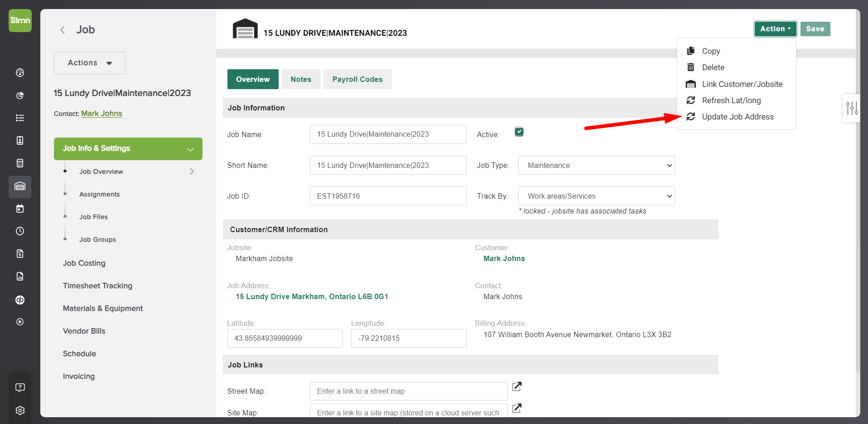Choose Update Job Address menu item
868x424 pixels.
point(738,117)
